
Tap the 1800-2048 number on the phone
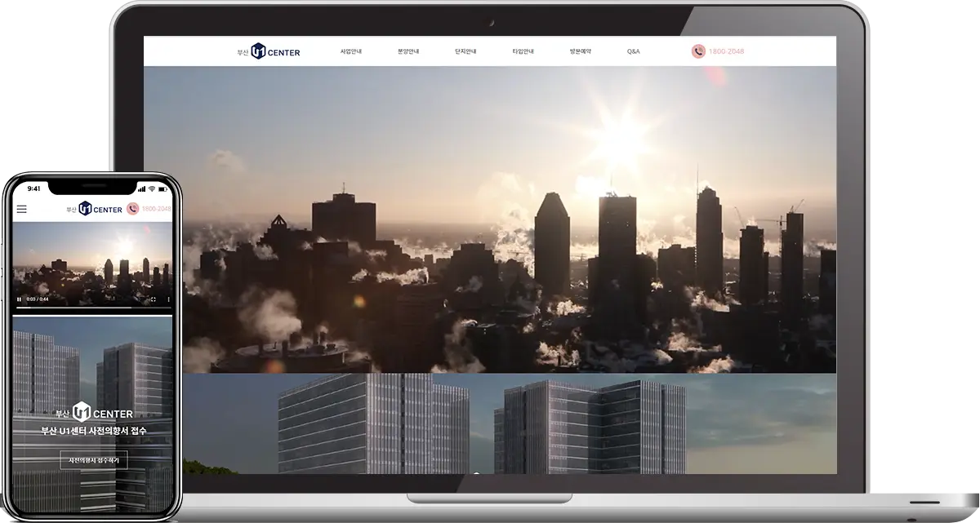pyautogui.click(x=157, y=210)
